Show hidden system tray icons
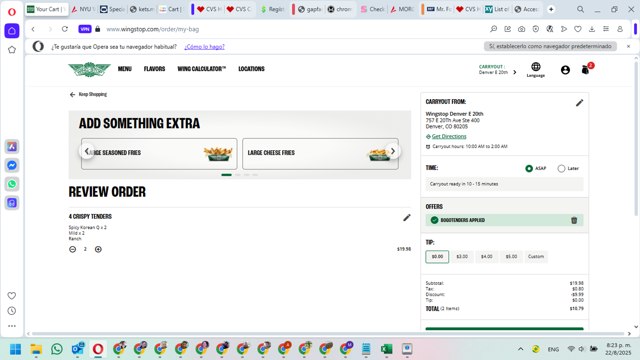The image size is (640, 360). pyautogui.click(x=520, y=349)
